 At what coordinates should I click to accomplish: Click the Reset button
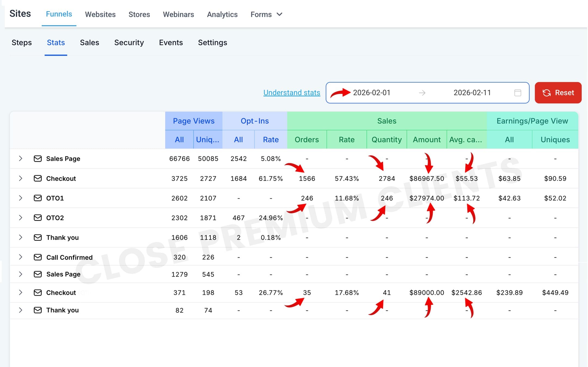558,93
